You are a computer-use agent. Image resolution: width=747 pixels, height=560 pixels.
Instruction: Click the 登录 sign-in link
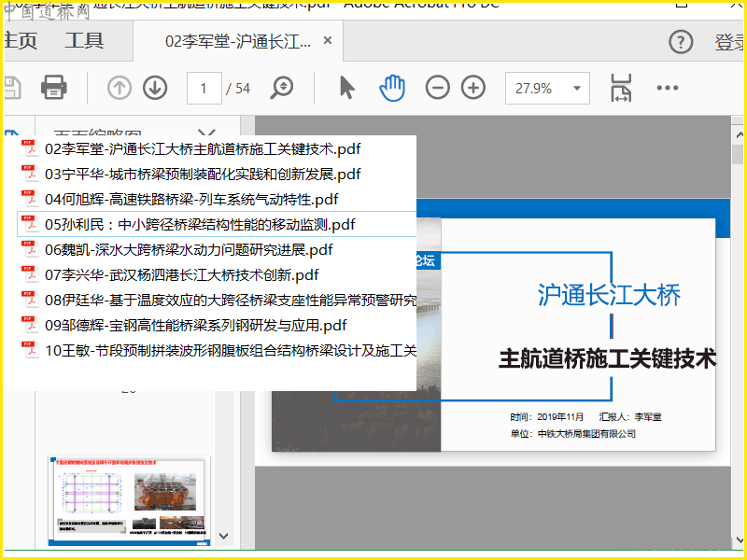(729, 42)
